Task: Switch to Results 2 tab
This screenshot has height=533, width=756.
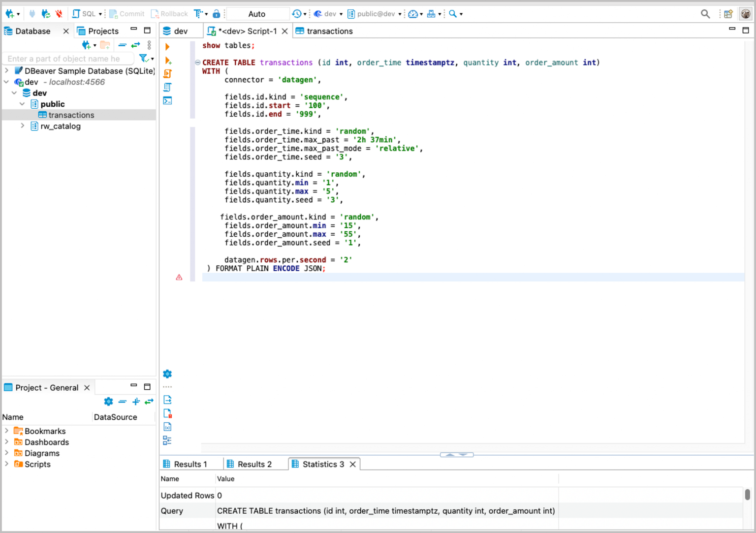Action: point(249,464)
